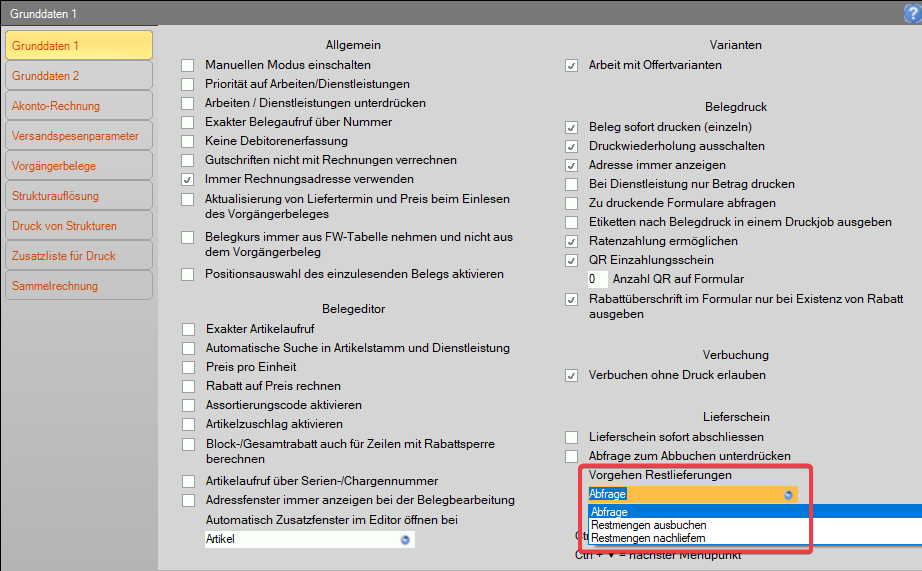
Task: Check Belegkurs immer aus FW-Tabelle nehmen
Action: pyautogui.click(x=188, y=237)
